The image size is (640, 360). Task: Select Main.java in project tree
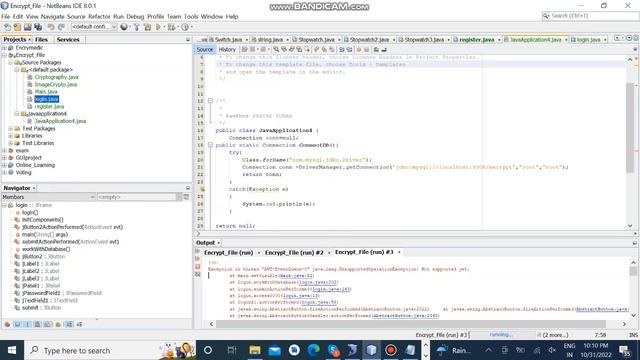46,92
